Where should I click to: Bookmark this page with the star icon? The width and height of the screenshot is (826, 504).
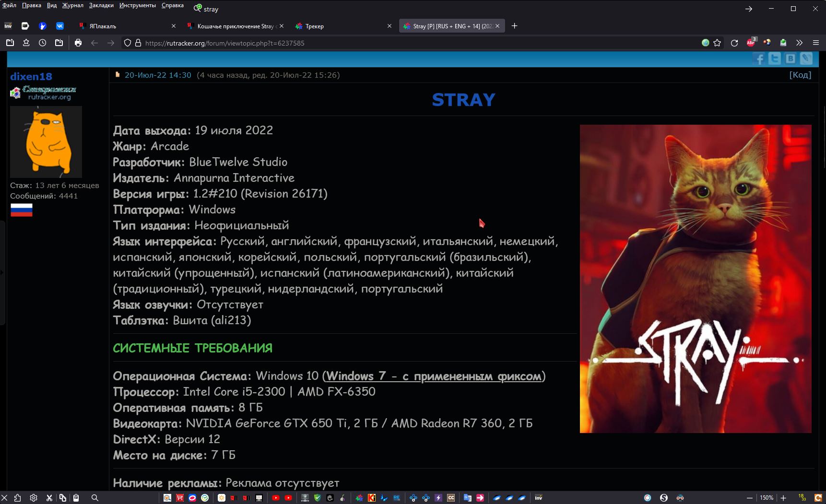pyautogui.click(x=717, y=43)
